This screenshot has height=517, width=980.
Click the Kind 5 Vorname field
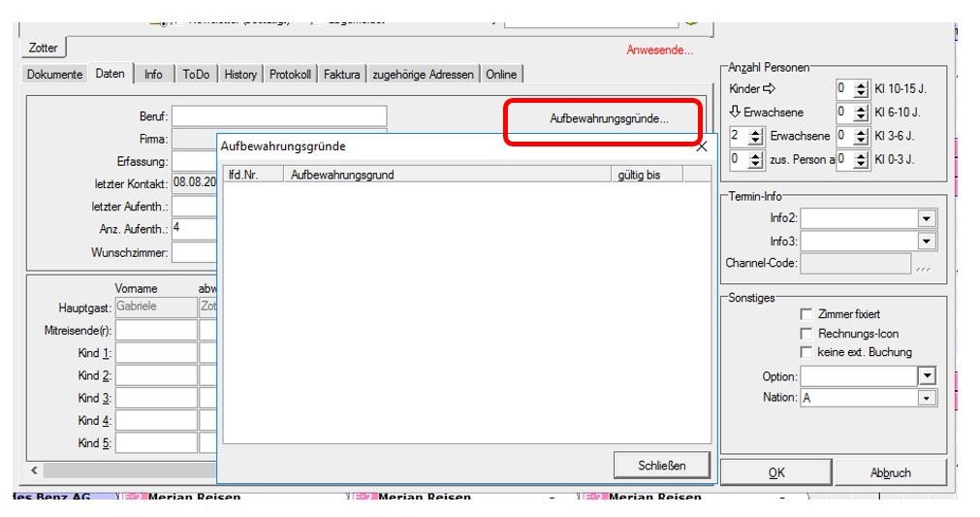click(156, 442)
